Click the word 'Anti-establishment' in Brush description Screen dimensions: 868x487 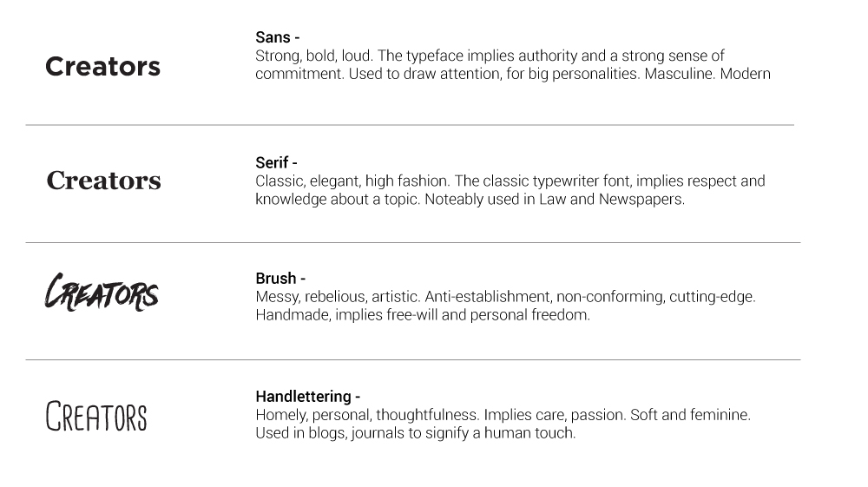(x=488, y=297)
